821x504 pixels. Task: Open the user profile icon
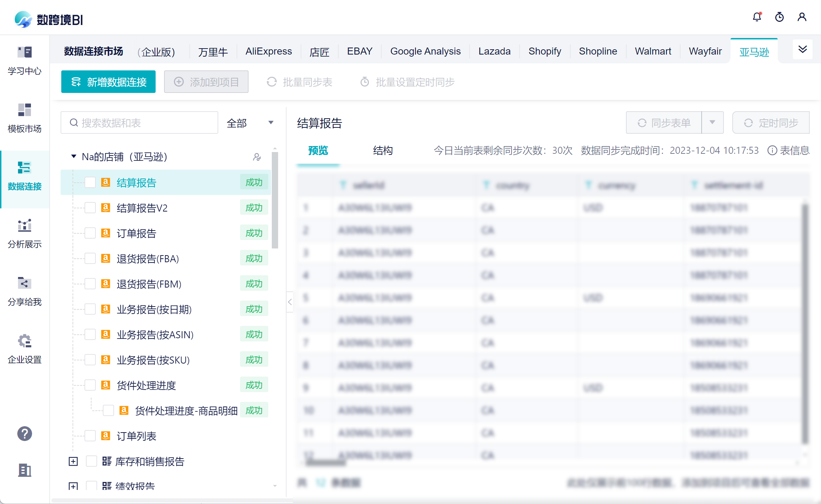(802, 17)
